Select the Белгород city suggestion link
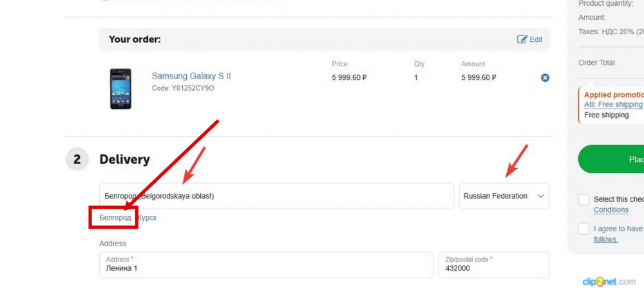The image size is (644, 288). click(115, 218)
